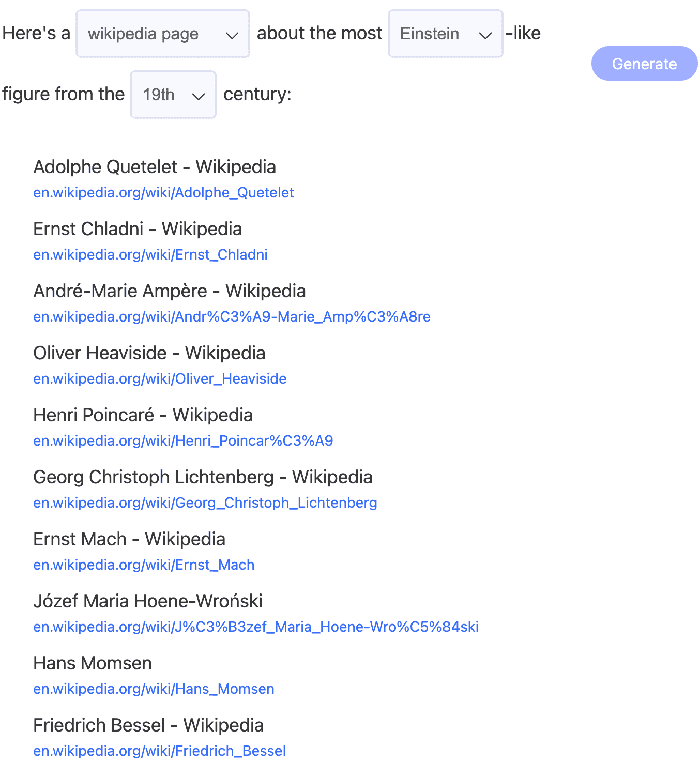Open the Hans Momsen wiki link
This screenshot has height=761, width=700.
point(154,689)
